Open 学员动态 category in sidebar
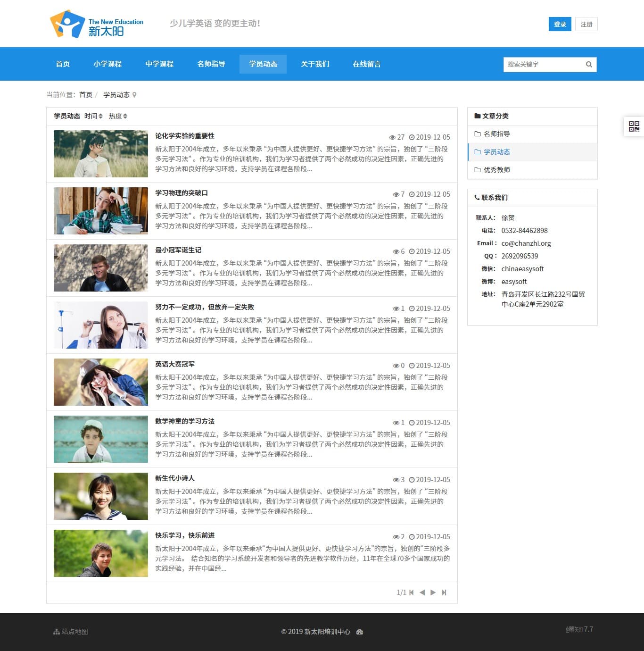The height and width of the screenshot is (651, 644). 532,152
